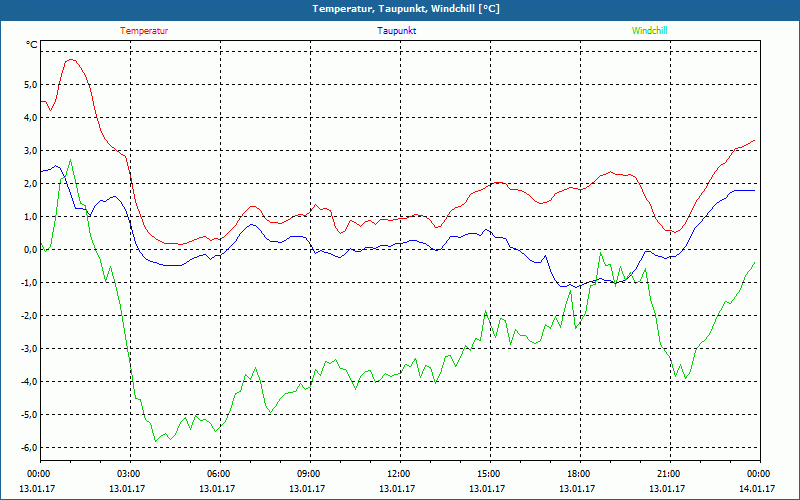Click the blue Taupunkt legend label
Image resolution: width=800 pixels, height=500 pixels.
396,31
